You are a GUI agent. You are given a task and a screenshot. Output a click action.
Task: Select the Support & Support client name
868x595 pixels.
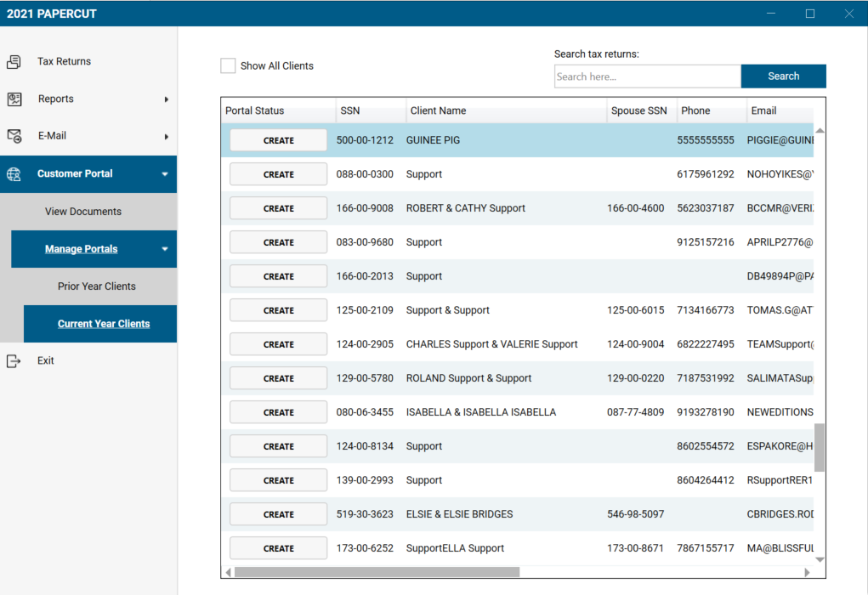click(x=448, y=310)
